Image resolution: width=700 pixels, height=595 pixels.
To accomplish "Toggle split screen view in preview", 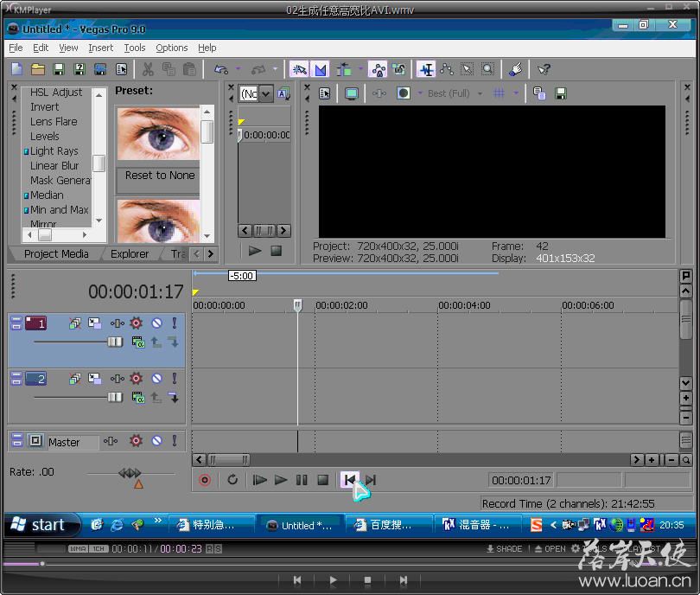I will click(x=403, y=93).
